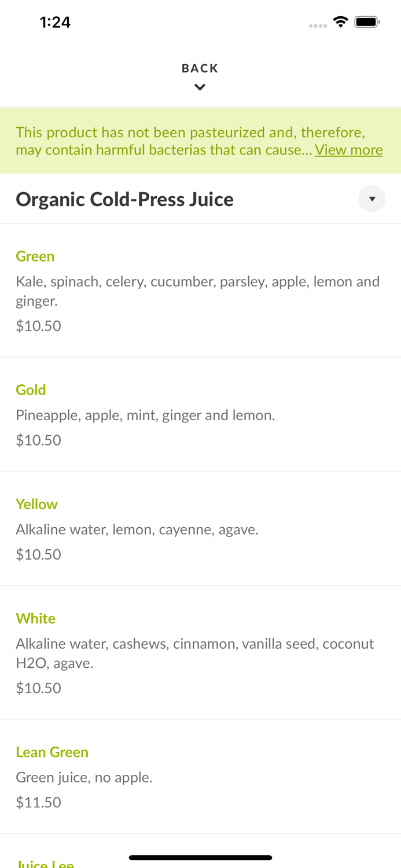The width and height of the screenshot is (401, 868).
Task: Collapse the Organic Cold-Press Juice section arrow
Action: click(372, 198)
